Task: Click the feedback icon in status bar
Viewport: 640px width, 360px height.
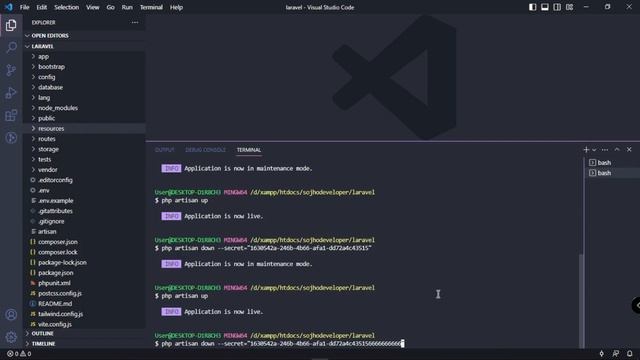Action: pyautogui.click(x=616, y=353)
